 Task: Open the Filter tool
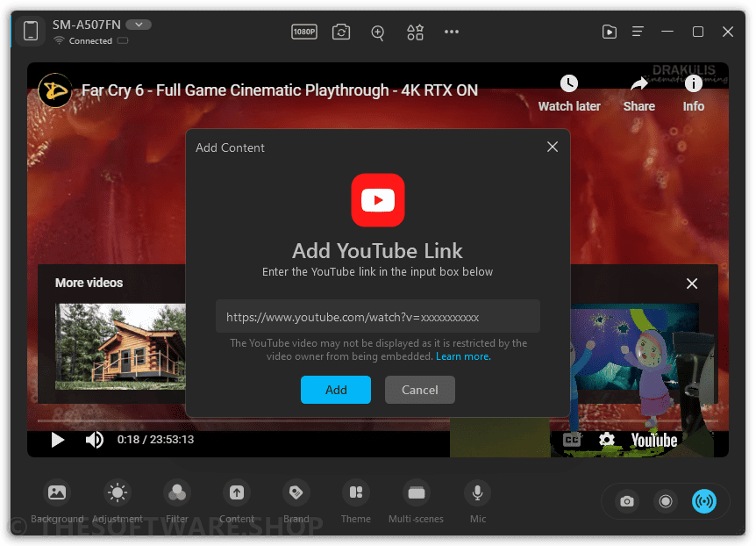(x=177, y=502)
